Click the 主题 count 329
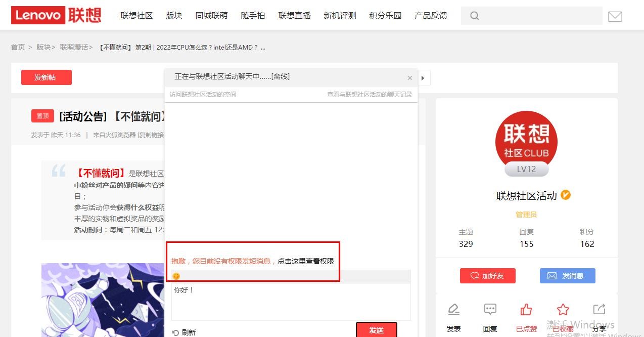 [x=466, y=244]
